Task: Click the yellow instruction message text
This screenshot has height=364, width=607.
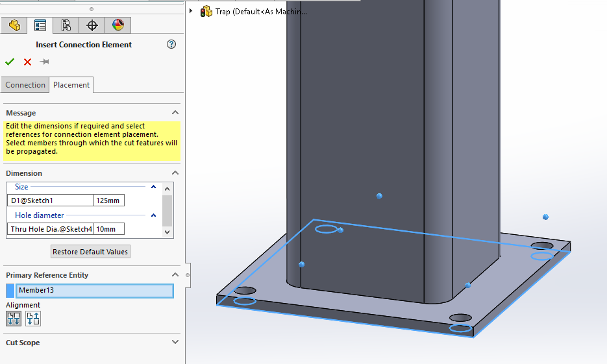Action: coord(92,139)
